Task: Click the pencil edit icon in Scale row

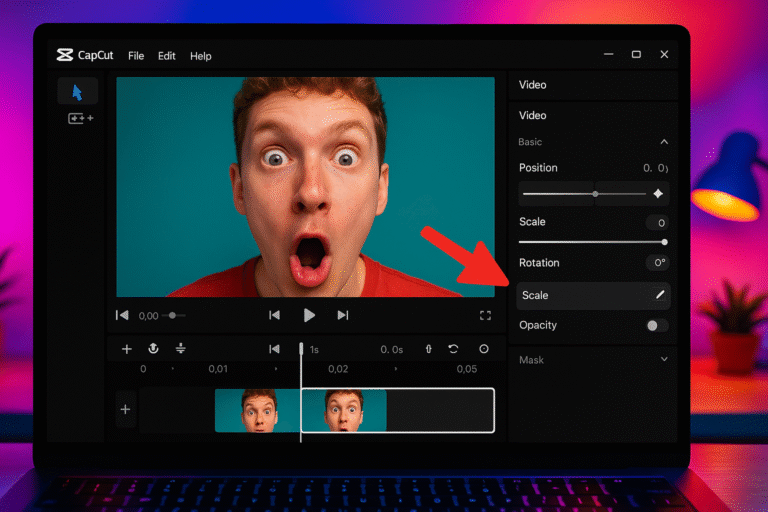Action: 660,295
